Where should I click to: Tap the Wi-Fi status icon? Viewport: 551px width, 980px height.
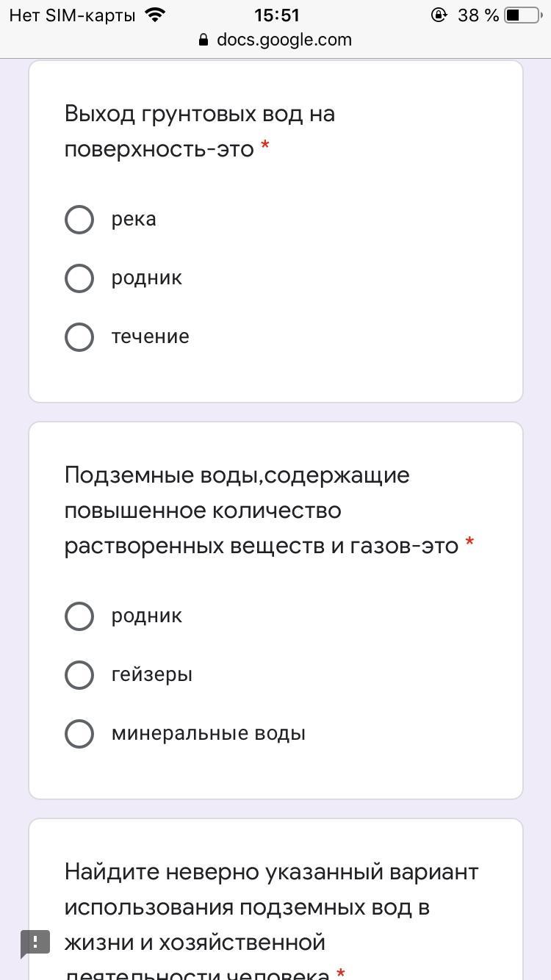(x=155, y=15)
